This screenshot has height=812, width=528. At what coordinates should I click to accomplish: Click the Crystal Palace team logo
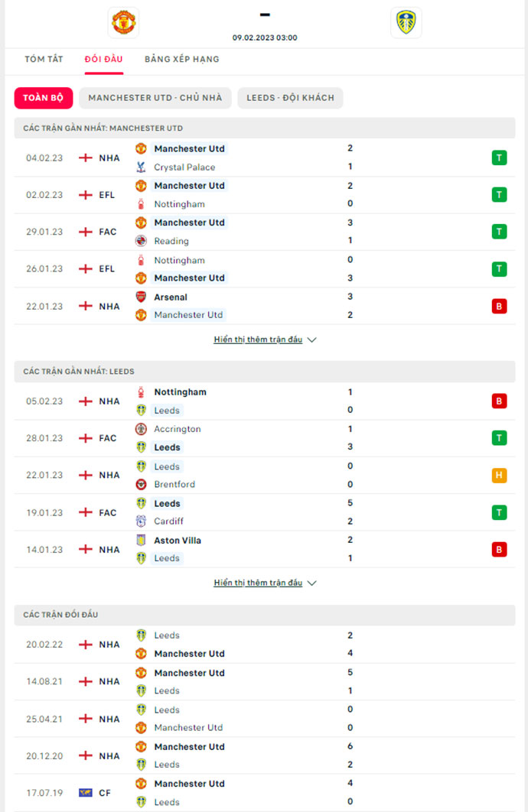click(141, 167)
